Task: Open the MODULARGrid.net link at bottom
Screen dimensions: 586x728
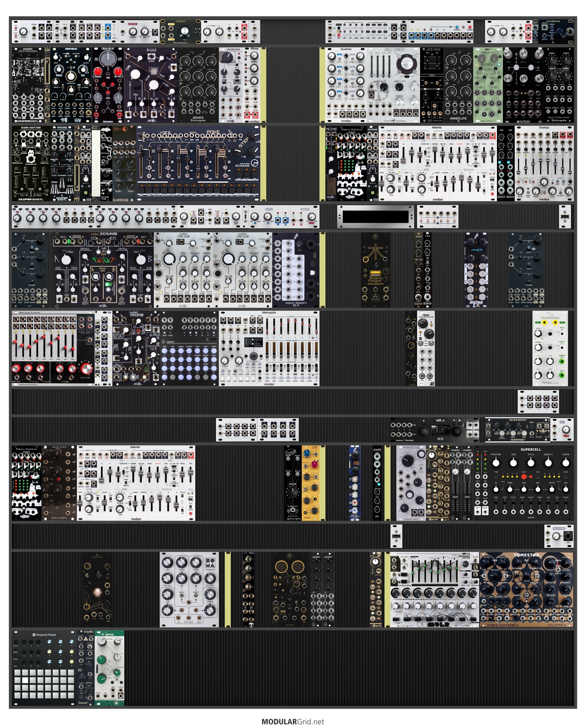Action: point(293,721)
